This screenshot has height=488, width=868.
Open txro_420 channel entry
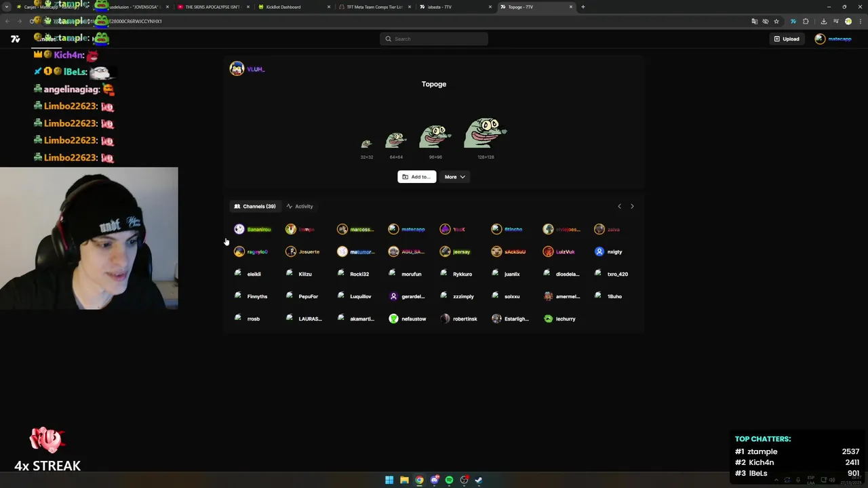tap(612, 274)
